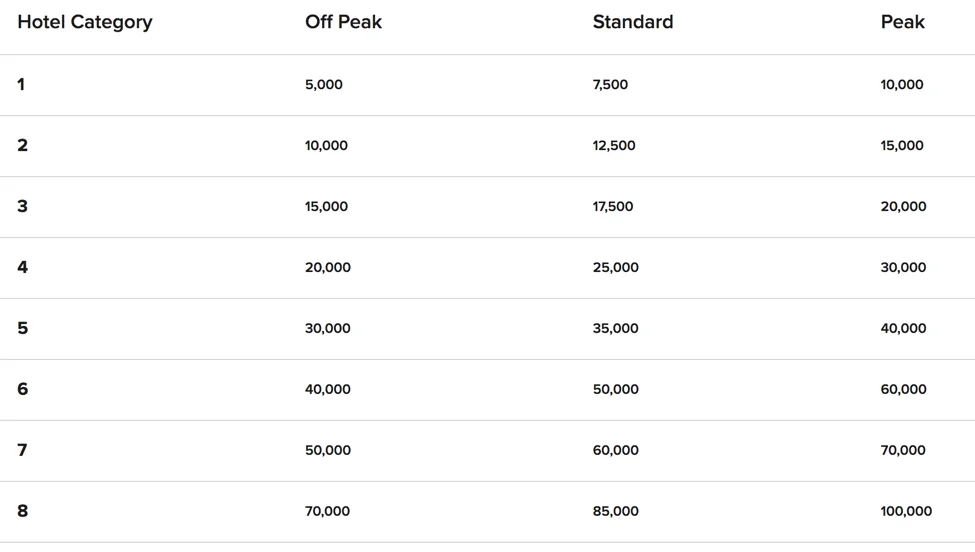Click Category 1 Peak value 10,000
Viewport: 975px width, 552px height.
[901, 85]
